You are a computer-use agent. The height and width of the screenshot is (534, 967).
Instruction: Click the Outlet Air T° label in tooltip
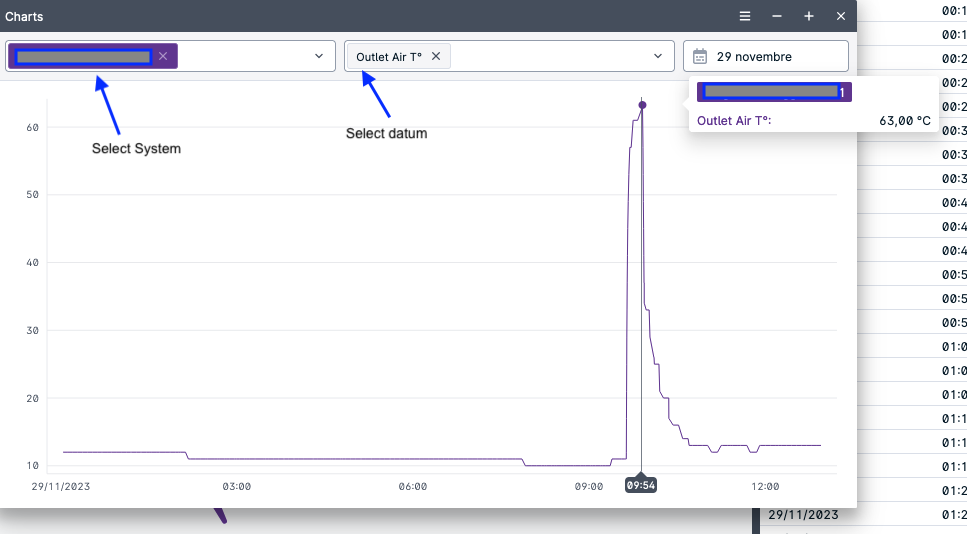(x=734, y=121)
